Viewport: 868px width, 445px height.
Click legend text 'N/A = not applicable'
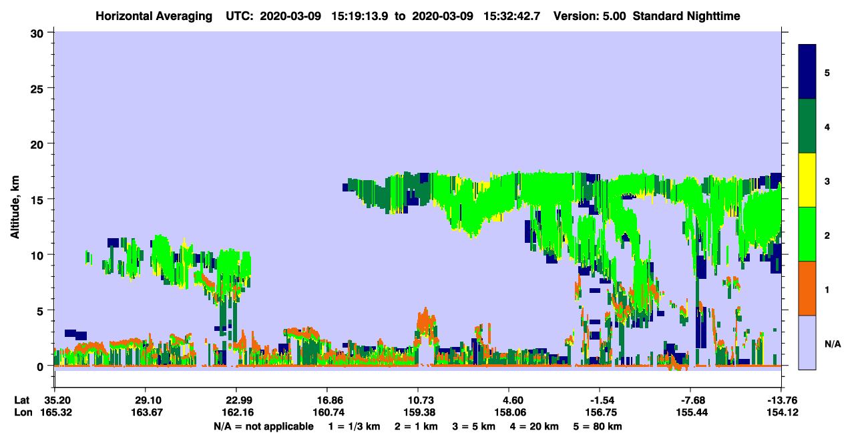pyautogui.click(x=263, y=426)
